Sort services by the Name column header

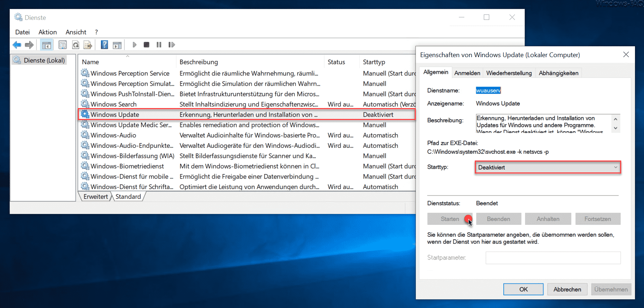point(127,62)
